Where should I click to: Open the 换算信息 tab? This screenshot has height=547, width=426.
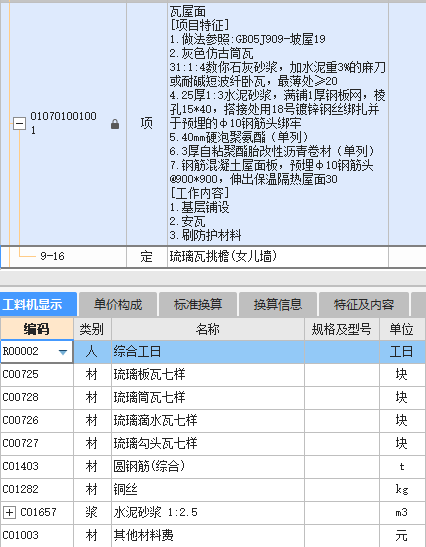pos(278,304)
